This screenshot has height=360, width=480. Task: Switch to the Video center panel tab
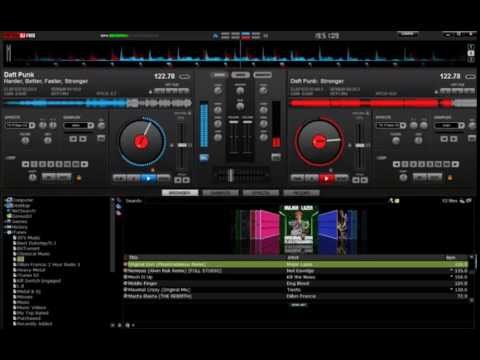(240, 75)
